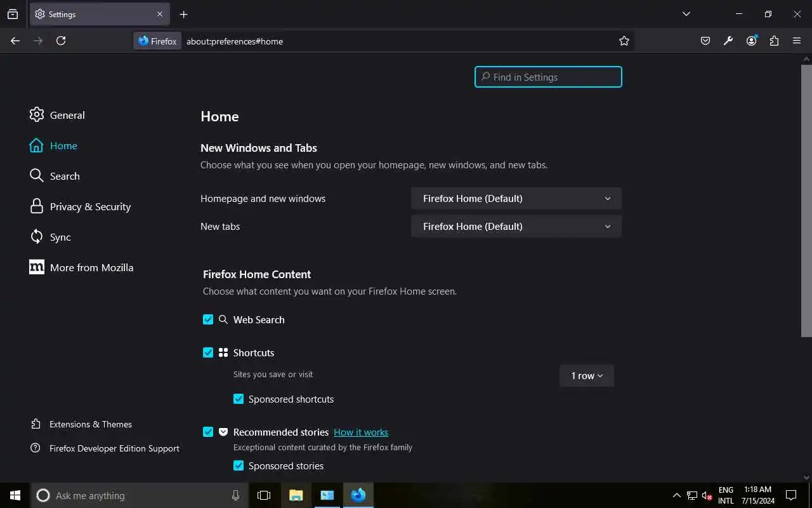Reload the current page
Screen dimensions: 812x508
tap(61, 41)
